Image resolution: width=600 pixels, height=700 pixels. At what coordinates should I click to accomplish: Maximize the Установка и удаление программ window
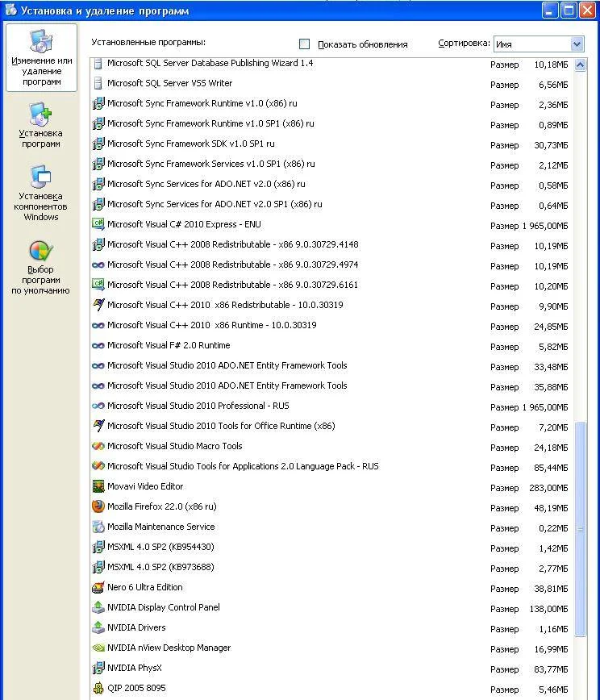[569, 10]
